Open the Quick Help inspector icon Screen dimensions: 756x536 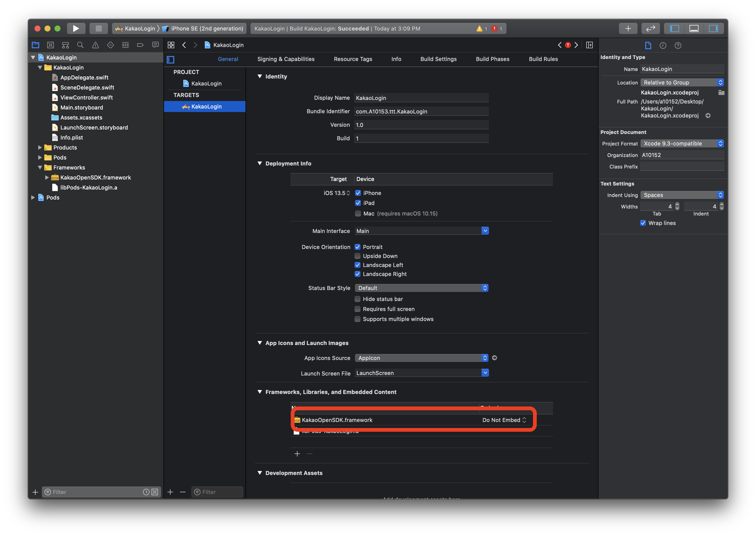click(x=678, y=45)
